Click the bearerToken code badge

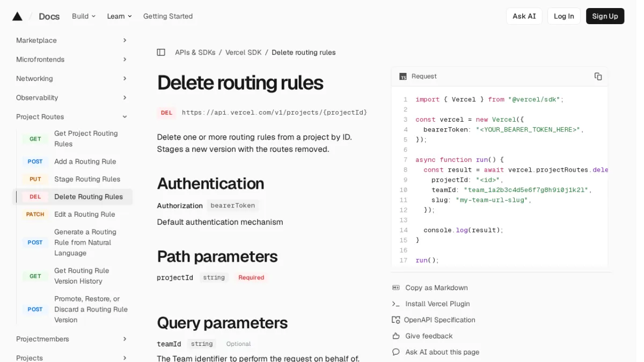(x=233, y=205)
